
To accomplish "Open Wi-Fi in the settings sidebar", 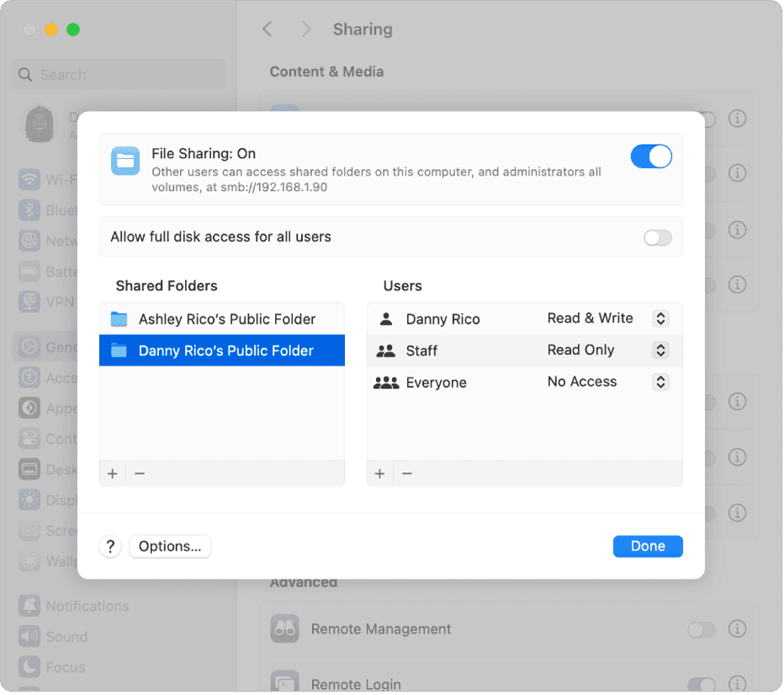I will (x=48, y=179).
